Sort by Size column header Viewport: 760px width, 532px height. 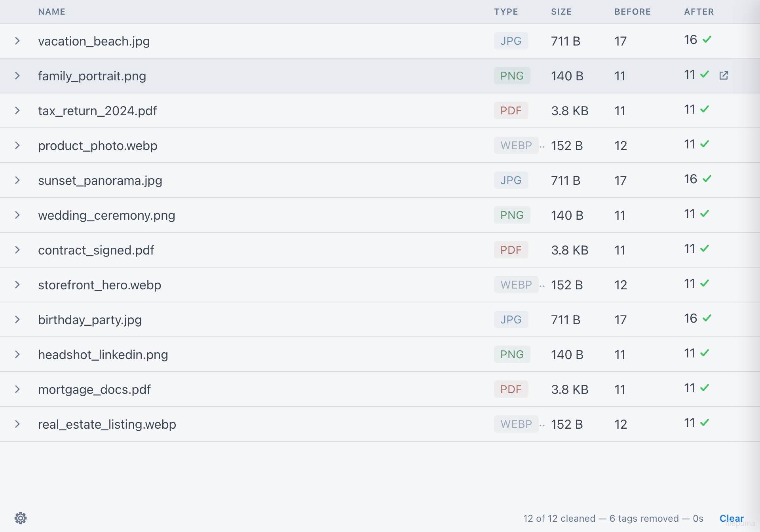pos(561,11)
